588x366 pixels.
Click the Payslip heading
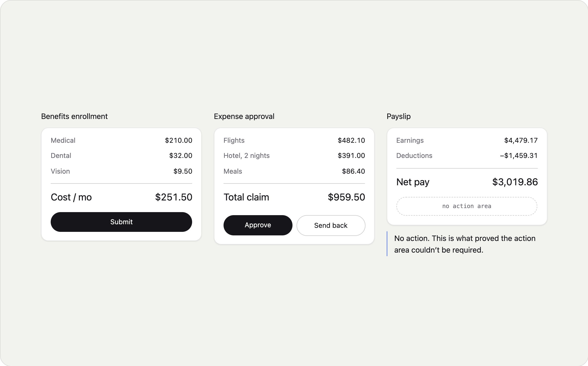[x=399, y=116]
